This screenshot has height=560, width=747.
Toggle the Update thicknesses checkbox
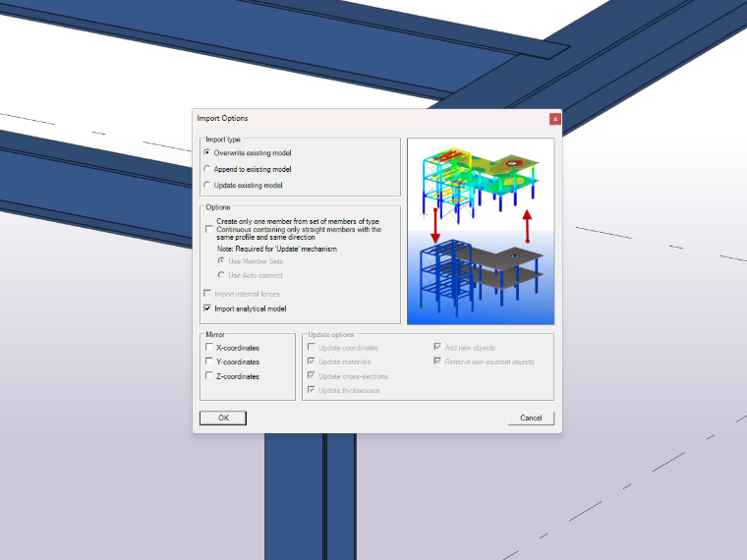tap(312, 390)
